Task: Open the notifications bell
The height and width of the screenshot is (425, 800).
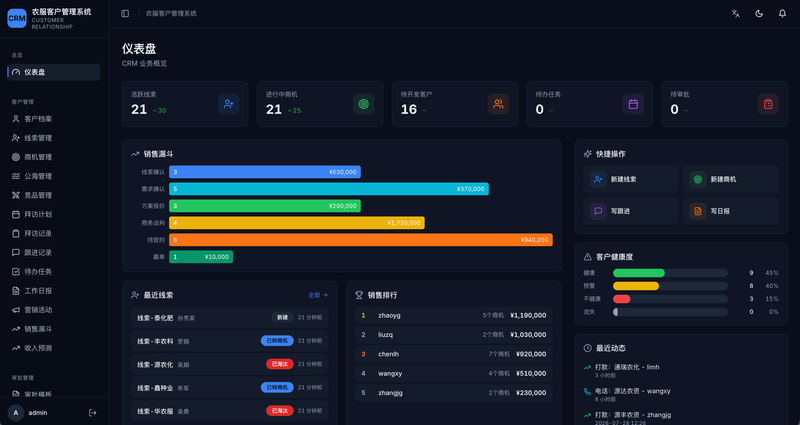Action: click(782, 14)
